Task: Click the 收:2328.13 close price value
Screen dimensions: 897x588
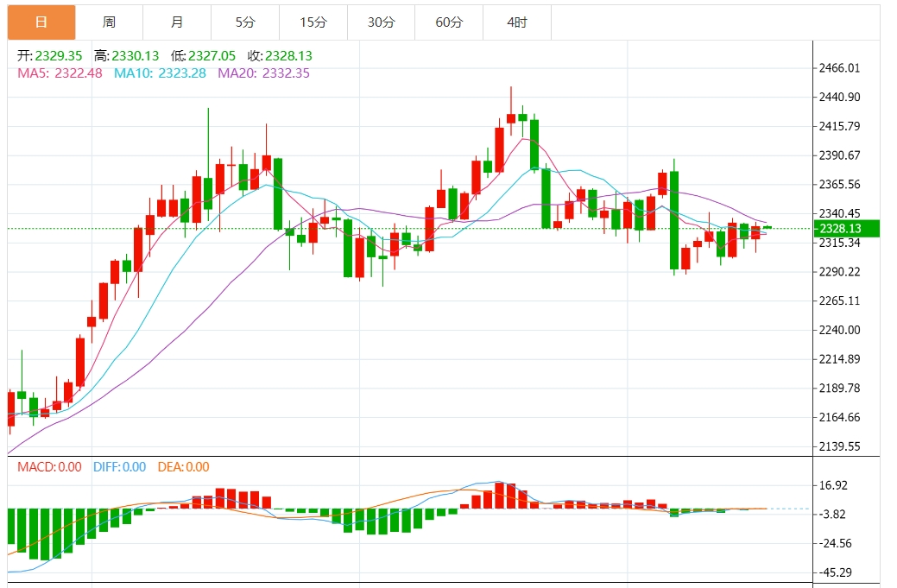Action: (280, 55)
